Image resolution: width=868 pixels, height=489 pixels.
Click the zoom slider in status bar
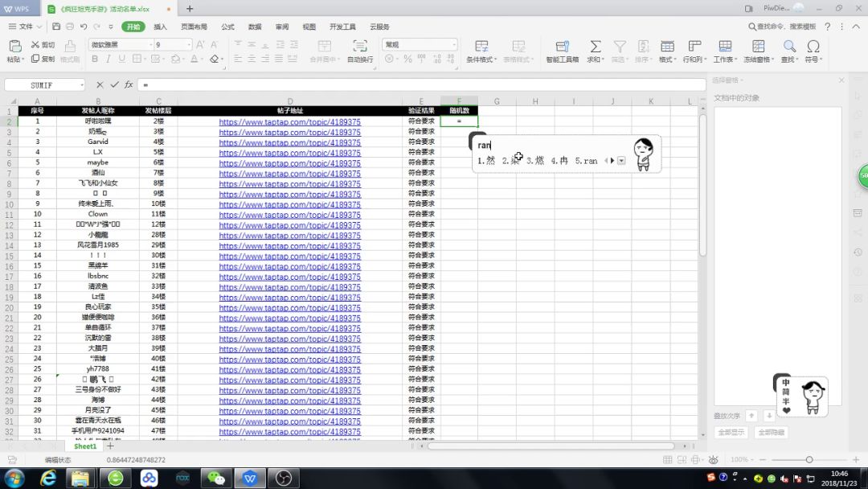pos(809,459)
